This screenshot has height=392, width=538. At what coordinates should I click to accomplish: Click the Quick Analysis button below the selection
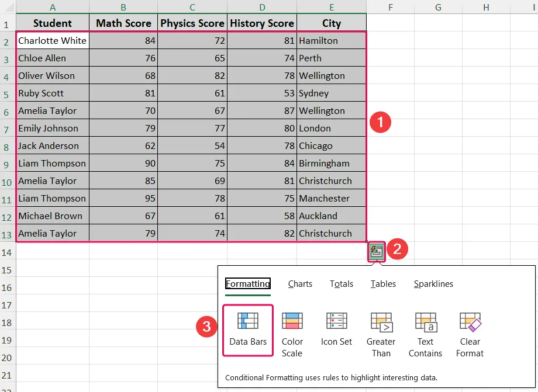point(377,252)
